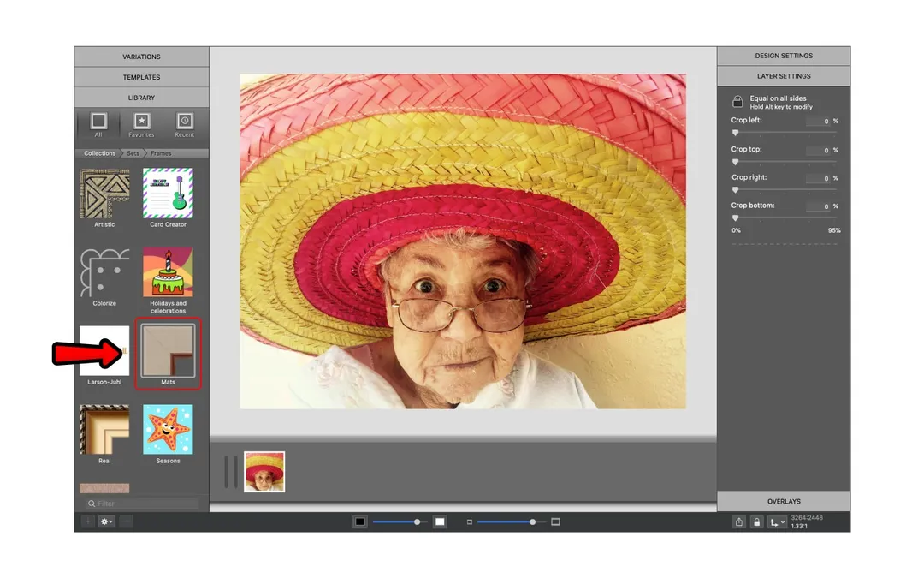Screen dimensions: 924x578
Task: Select white background swatch
Action: click(440, 522)
